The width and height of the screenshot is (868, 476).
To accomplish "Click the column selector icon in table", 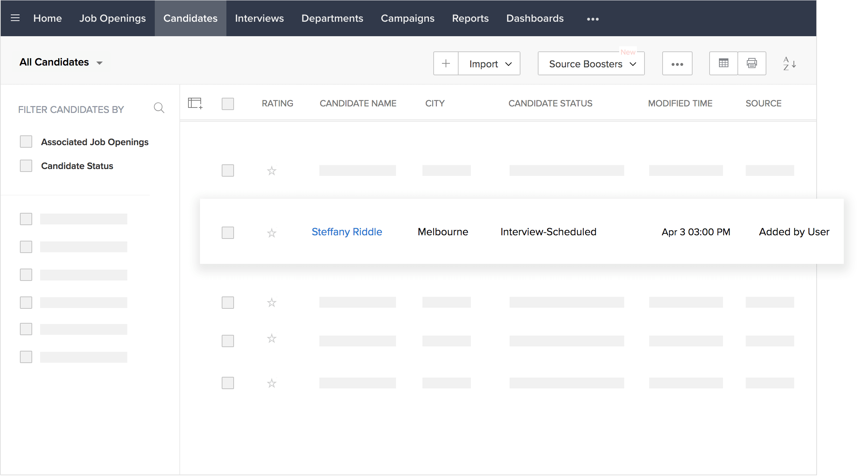I will click(195, 103).
